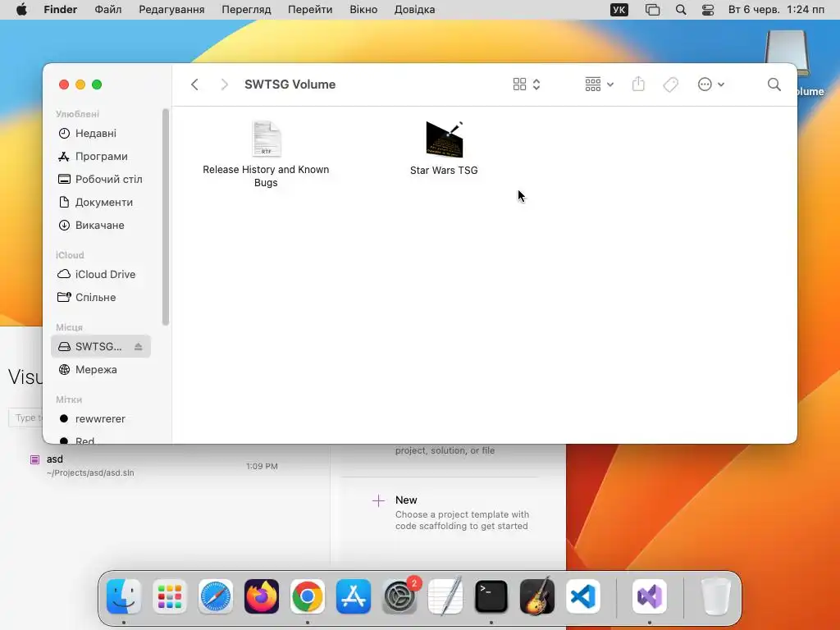Click the Finder sidebar scrollbar

point(166,217)
